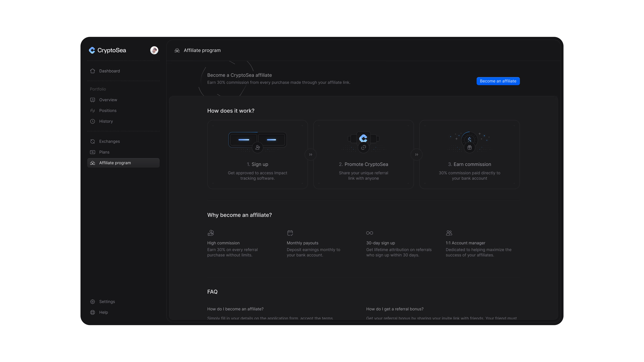Click the Monthly payouts calendar icon

pyautogui.click(x=290, y=233)
